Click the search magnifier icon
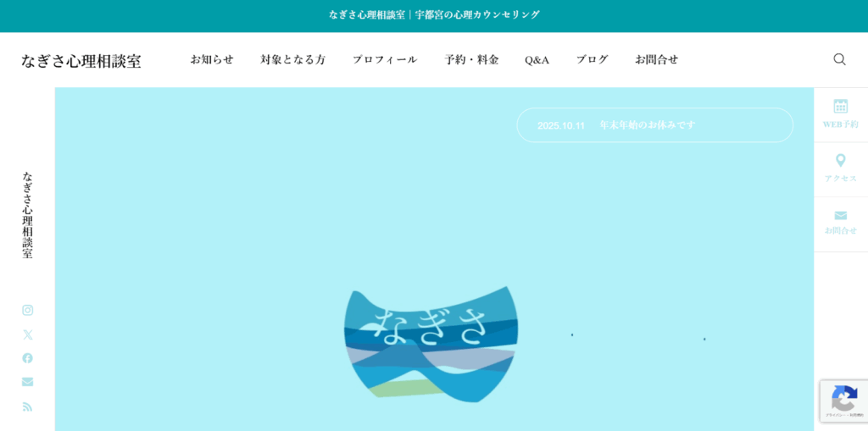The height and width of the screenshot is (431, 868). [x=839, y=59]
